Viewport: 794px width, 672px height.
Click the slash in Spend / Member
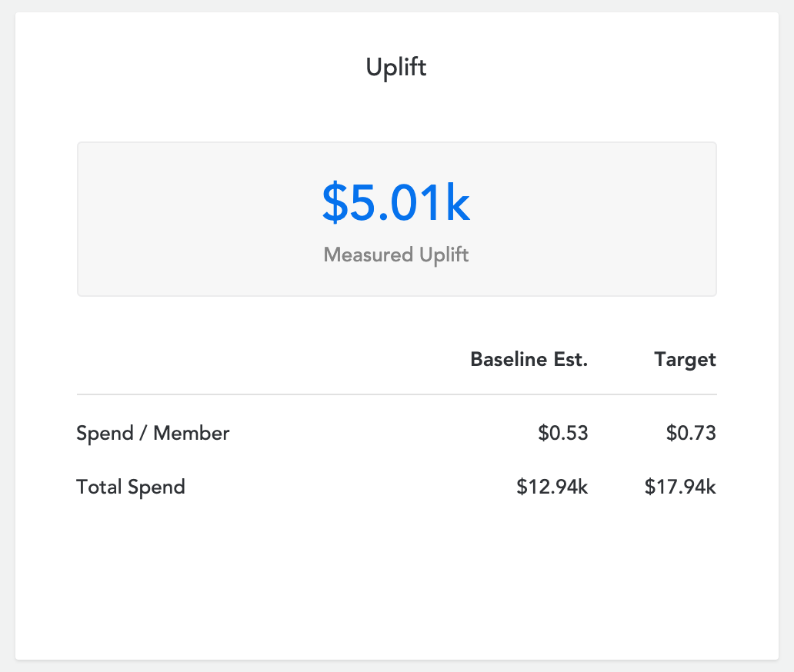(x=143, y=433)
